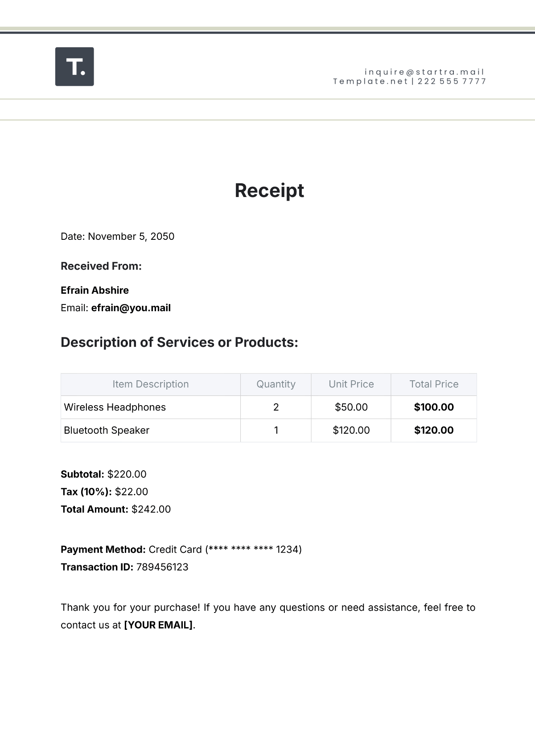
Task: Click the $120.00 unit price cell
Action: pyautogui.click(x=351, y=430)
